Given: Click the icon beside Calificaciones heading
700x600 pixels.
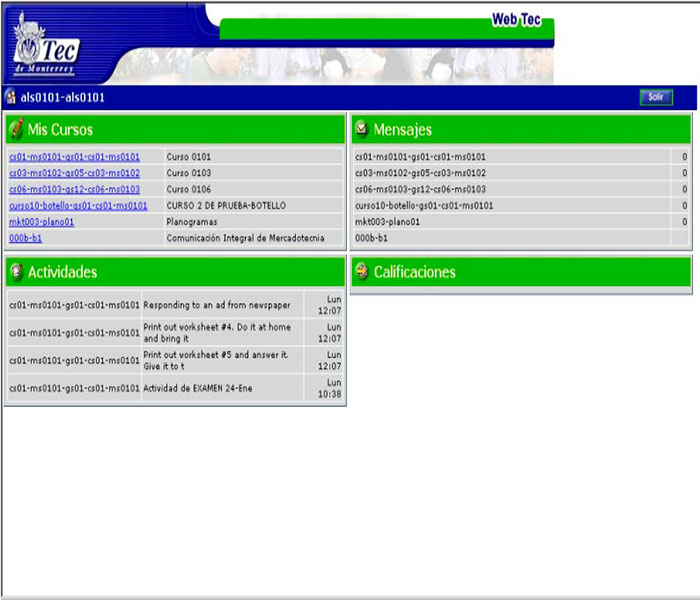Looking at the screenshot, I should (x=362, y=271).
